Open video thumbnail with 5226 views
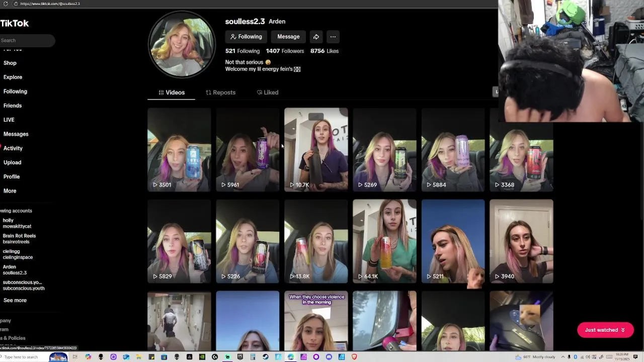The image size is (644, 362). click(248, 241)
